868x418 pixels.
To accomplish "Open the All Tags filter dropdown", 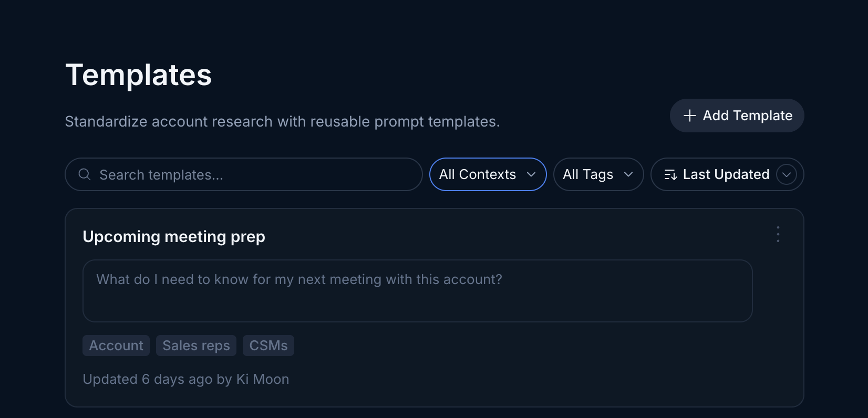I will point(598,174).
